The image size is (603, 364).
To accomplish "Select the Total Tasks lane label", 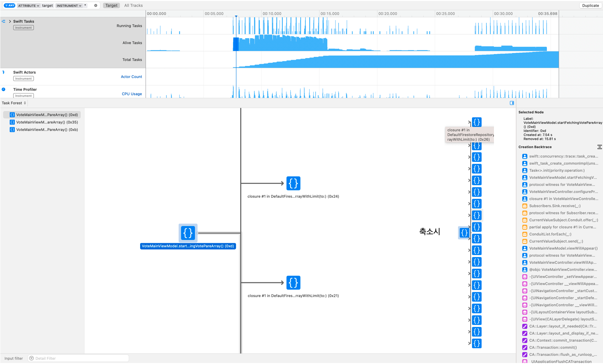I will (132, 60).
